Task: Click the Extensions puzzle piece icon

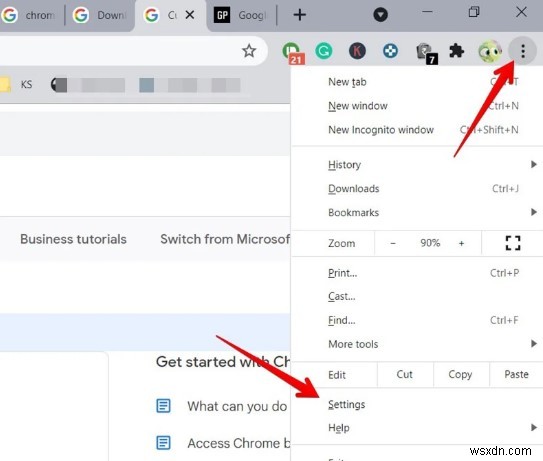Action: click(x=456, y=51)
